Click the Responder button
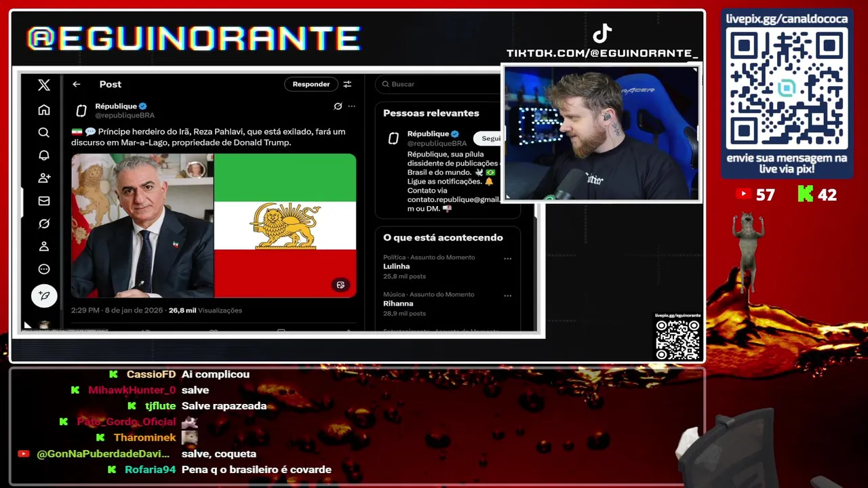868x488 pixels. tap(311, 84)
